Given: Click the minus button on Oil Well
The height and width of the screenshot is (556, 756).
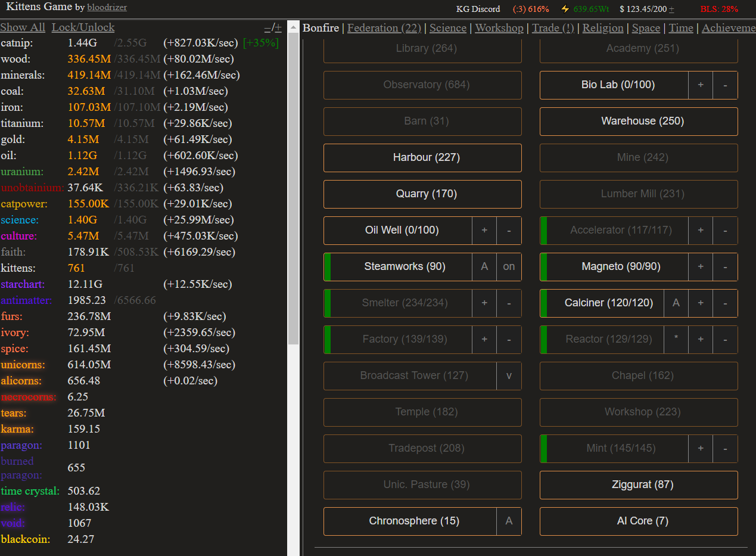Looking at the screenshot, I should [509, 231].
